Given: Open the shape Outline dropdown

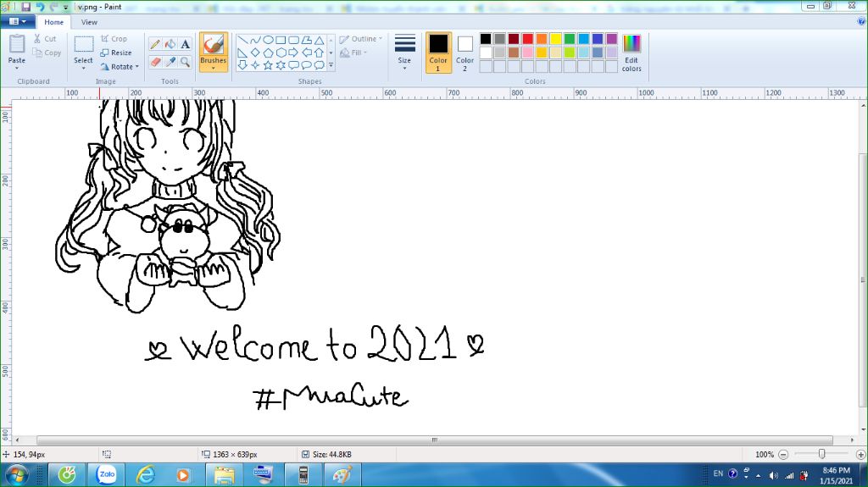Looking at the screenshot, I should (x=361, y=39).
